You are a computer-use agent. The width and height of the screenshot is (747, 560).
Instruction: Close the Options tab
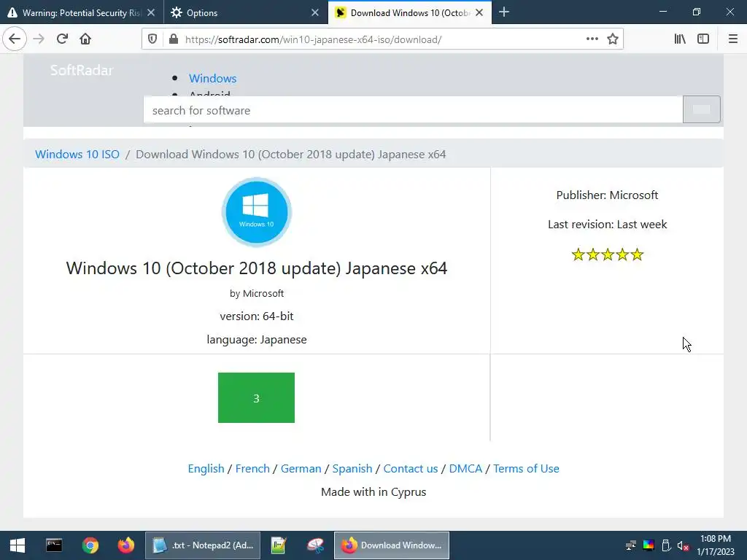coord(315,13)
